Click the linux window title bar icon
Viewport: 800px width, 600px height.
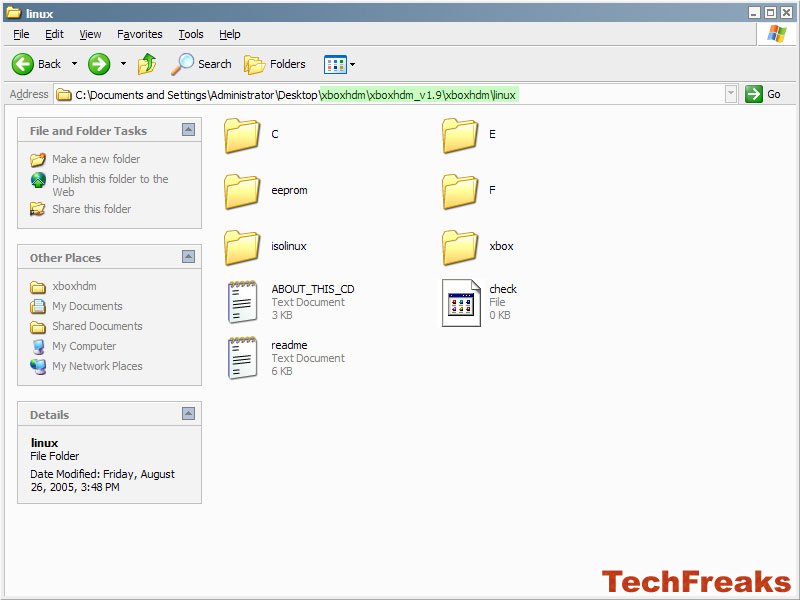point(14,13)
